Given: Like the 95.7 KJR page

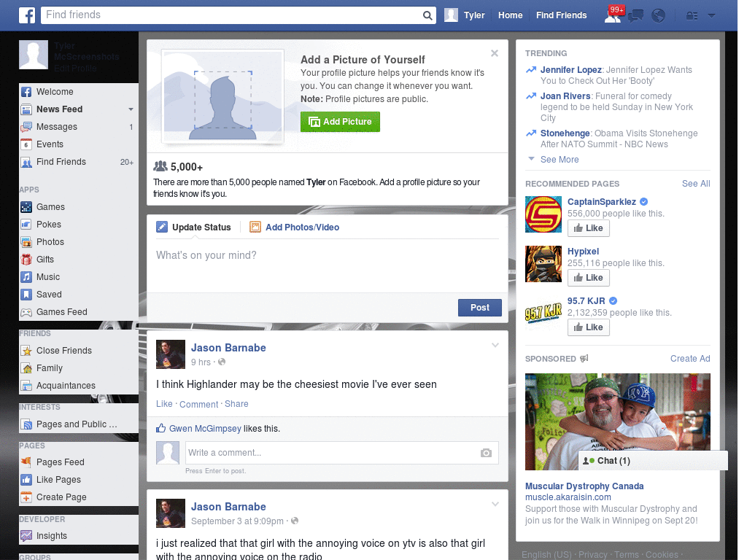Looking at the screenshot, I should coord(589,327).
